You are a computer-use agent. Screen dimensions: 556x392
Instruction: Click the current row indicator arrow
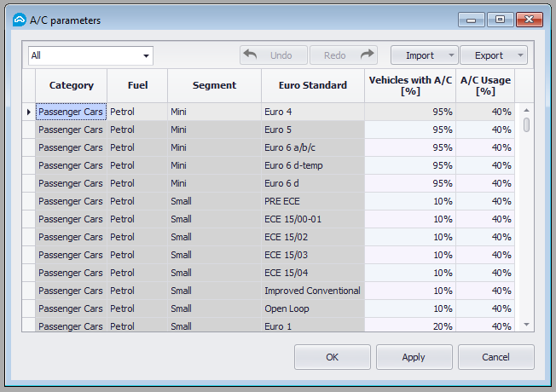(29, 112)
